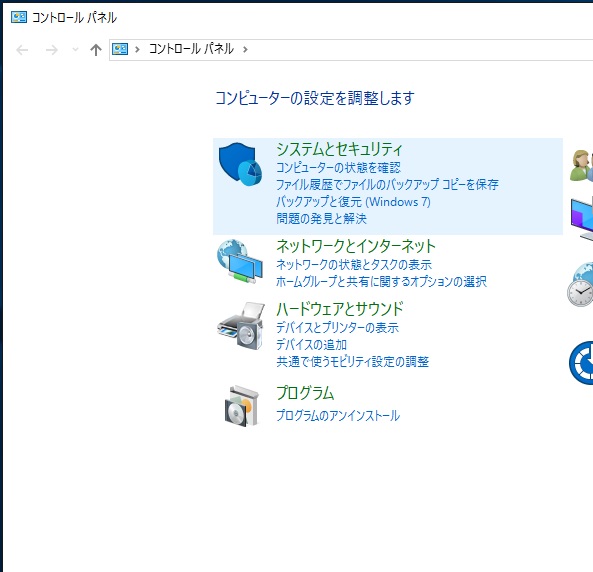Open User Accounts people icon

coord(582,165)
